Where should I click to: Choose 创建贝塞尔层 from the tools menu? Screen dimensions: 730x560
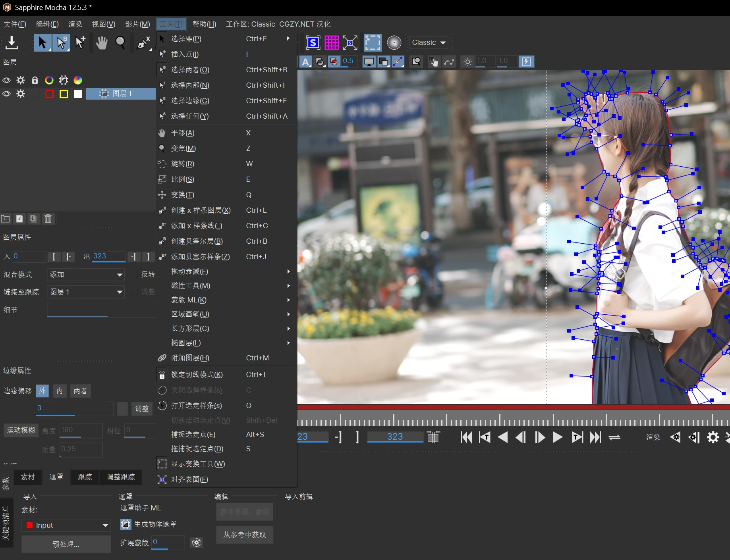pos(197,241)
